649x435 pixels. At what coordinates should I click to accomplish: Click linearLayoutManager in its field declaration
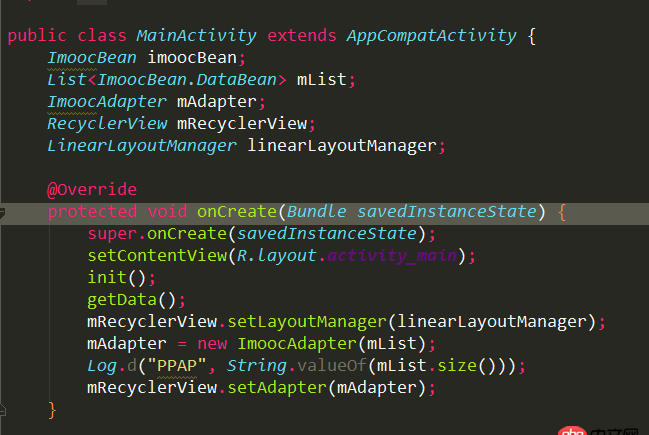click(x=342, y=145)
